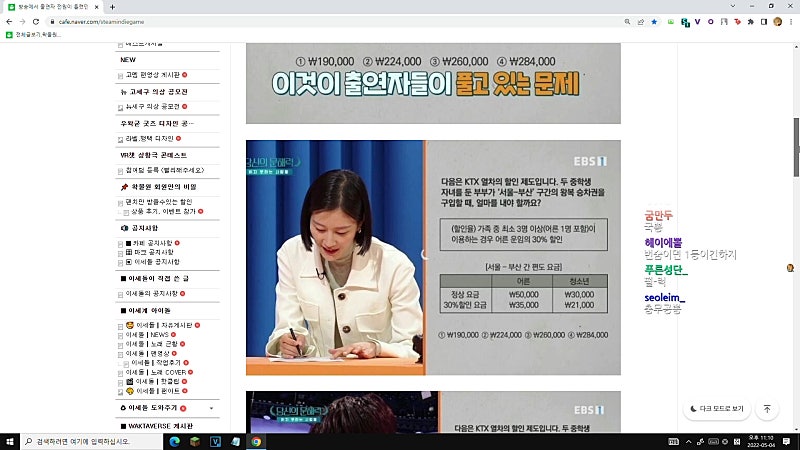Click the page vertical scrollbar thumb

point(796,147)
